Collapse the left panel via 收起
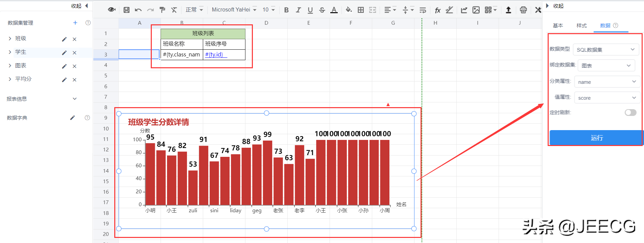The height and width of the screenshot is (243, 644). coord(79,6)
